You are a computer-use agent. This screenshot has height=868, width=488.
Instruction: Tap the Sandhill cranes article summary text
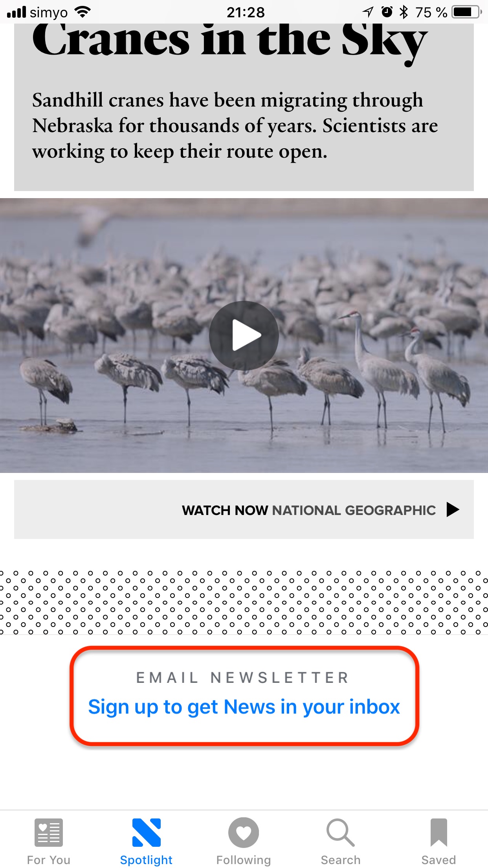pos(235,126)
